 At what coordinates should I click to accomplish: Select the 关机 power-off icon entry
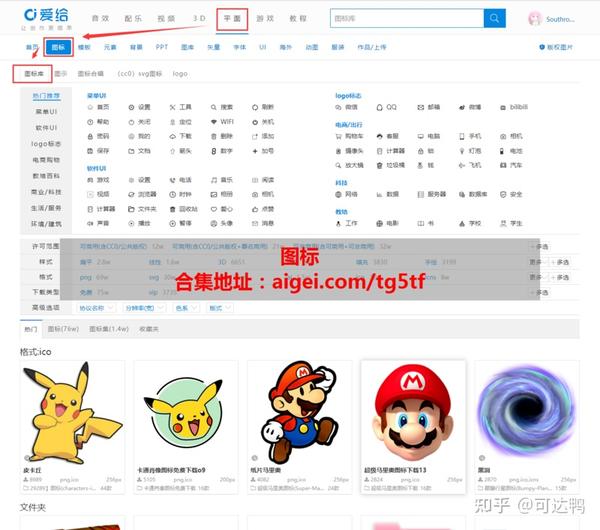263,122
